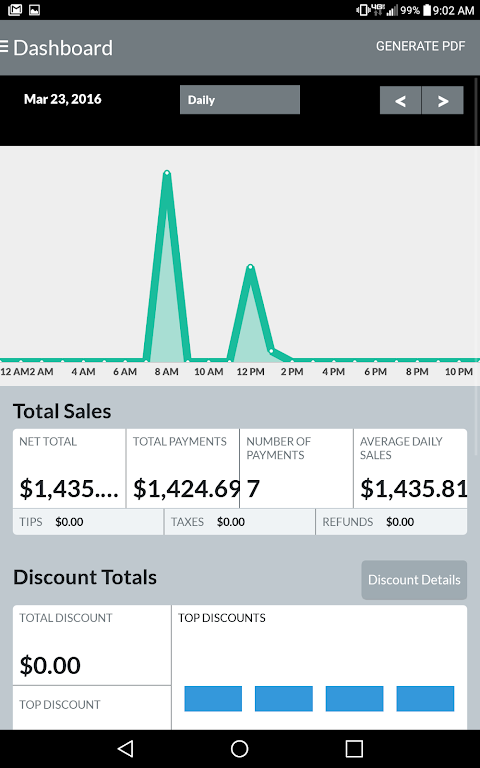Image resolution: width=480 pixels, height=768 pixels.
Task: Tap the TAXES $0.00 cell
Action: pos(240,522)
